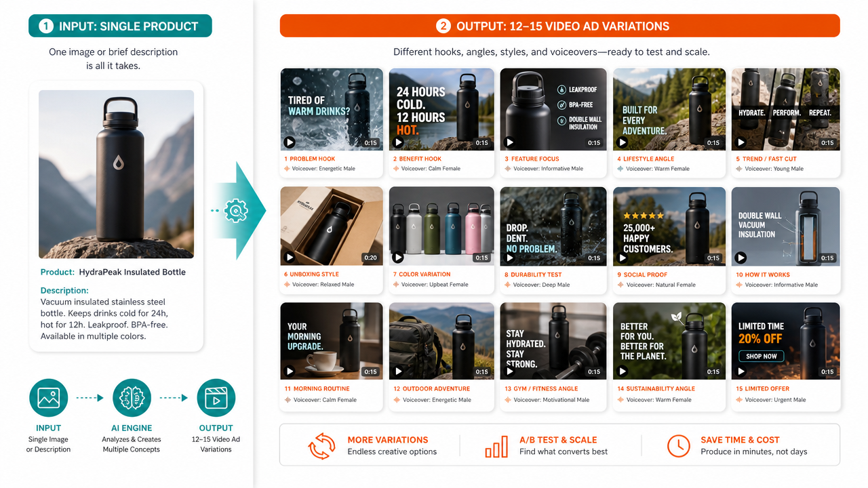Click the More Variations refresh arrows icon
This screenshot has height=488, width=868.
pos(321,446)
